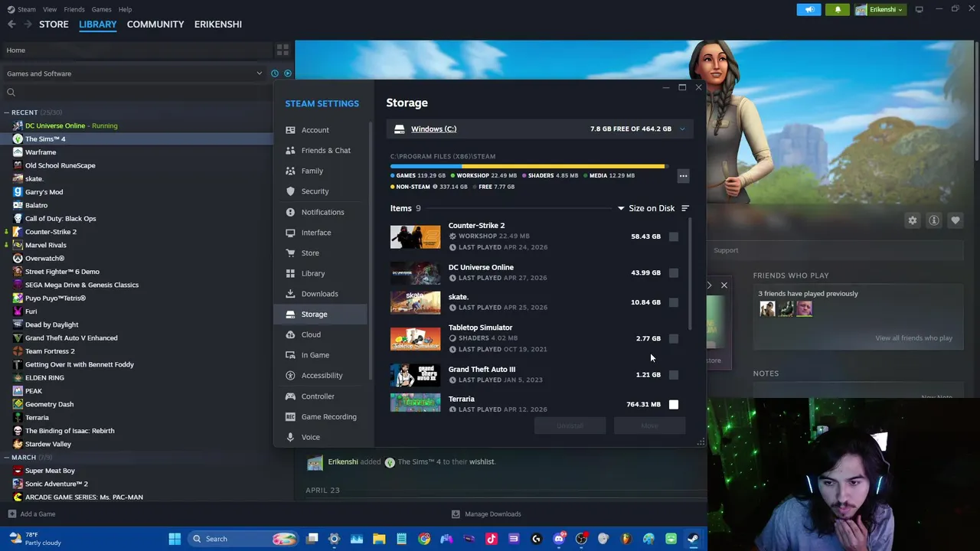Click the ready-to-play filter icon
Viewport: 980px width, 551px height.
coord(288,73)
